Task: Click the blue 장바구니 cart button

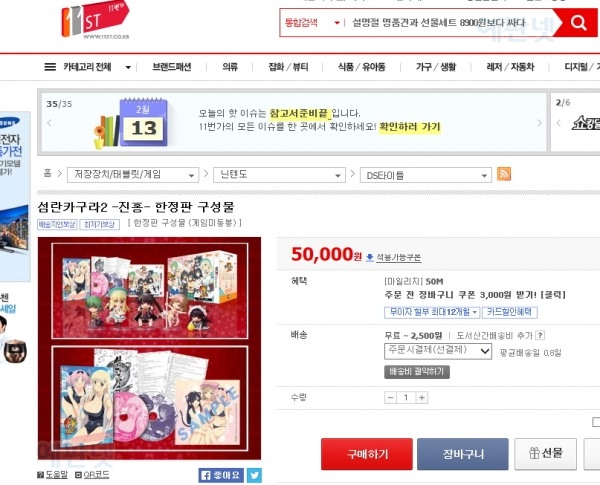Action: [x=463, y=454]
